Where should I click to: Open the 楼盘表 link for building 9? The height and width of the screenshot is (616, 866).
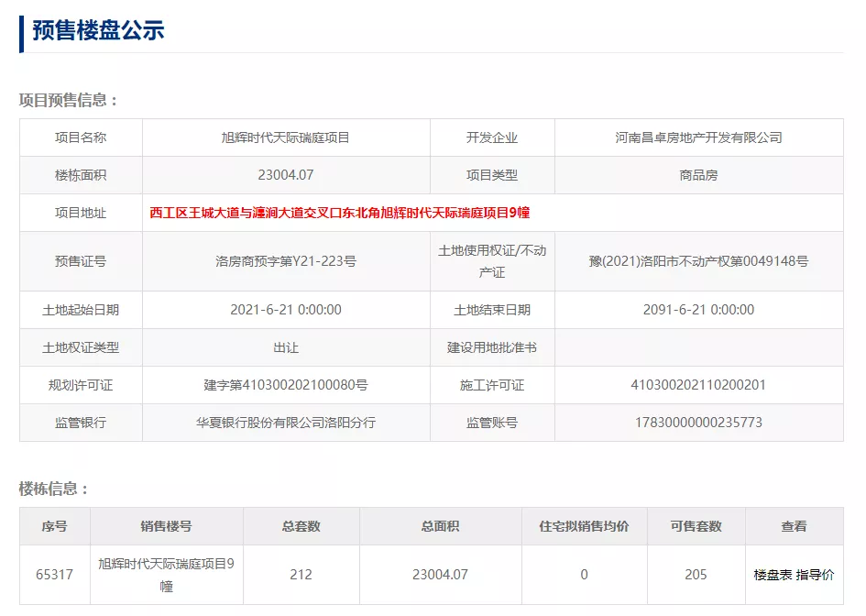(773, 575)
